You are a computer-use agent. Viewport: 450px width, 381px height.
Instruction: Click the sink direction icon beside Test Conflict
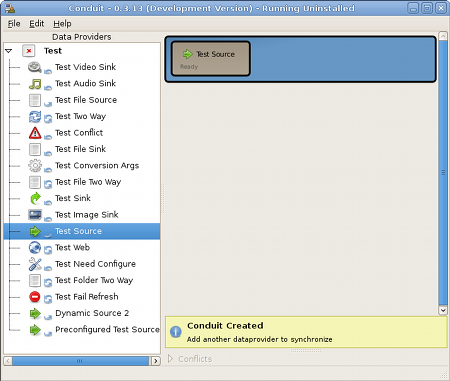[48, 137]
